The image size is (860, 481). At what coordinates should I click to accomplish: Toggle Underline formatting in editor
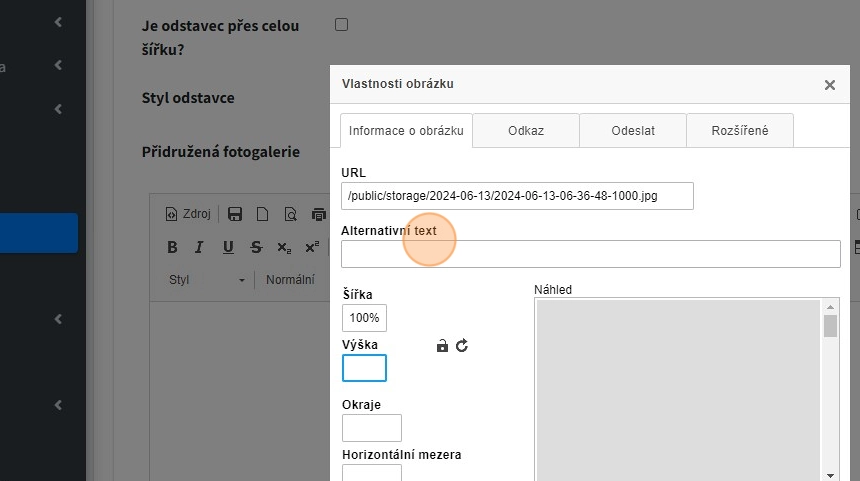228,248
